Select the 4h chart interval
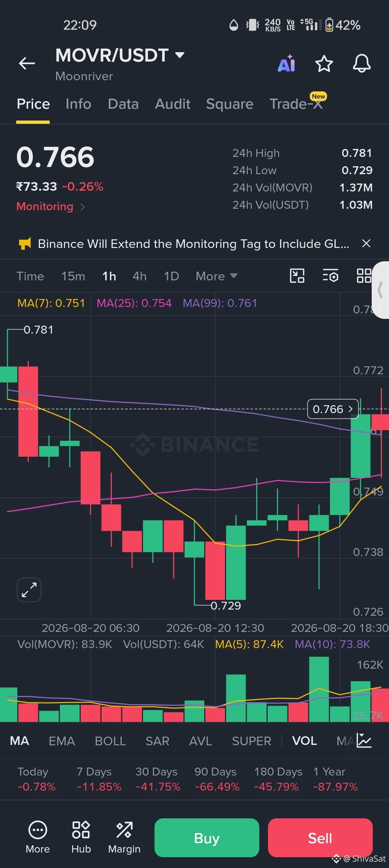 point(140,276)
